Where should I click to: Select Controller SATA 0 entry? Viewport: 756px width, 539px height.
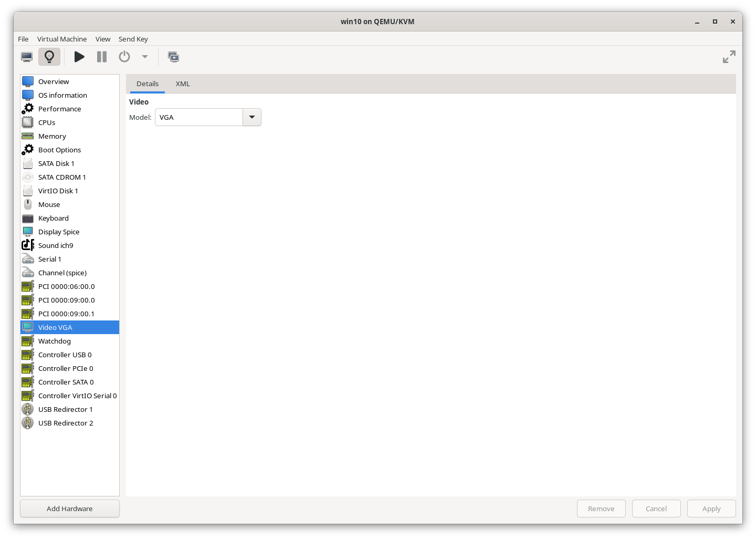(x=70, y=382)
